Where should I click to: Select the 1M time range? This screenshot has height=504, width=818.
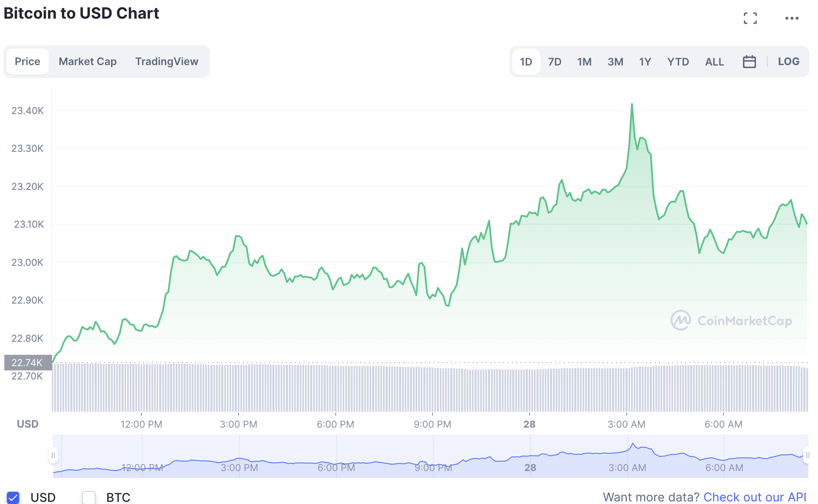(x=584, y=62)
